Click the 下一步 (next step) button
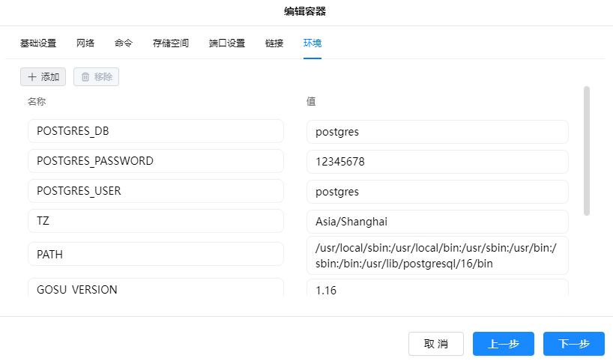 coord(573,344)
